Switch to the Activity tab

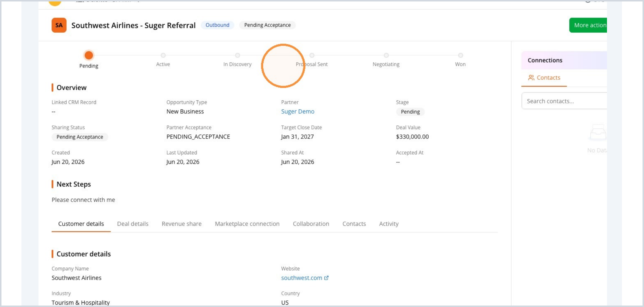389,224
